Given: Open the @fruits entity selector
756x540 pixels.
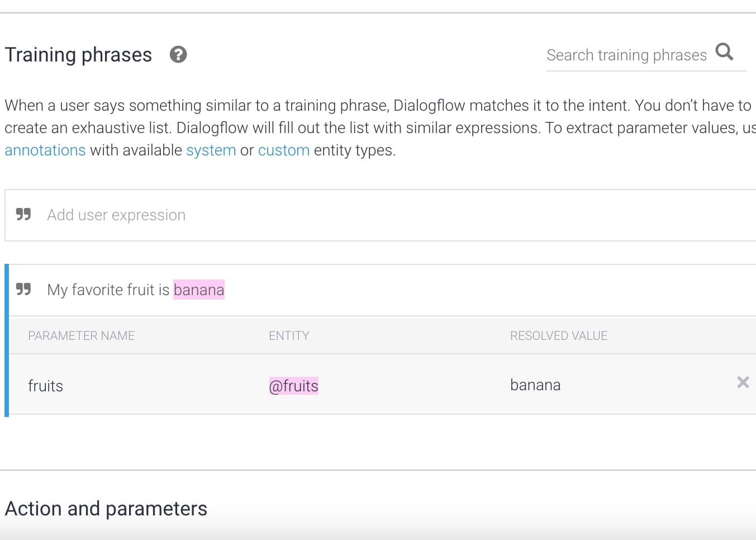Looking at the screenshot, I should [x=293, y=386].
